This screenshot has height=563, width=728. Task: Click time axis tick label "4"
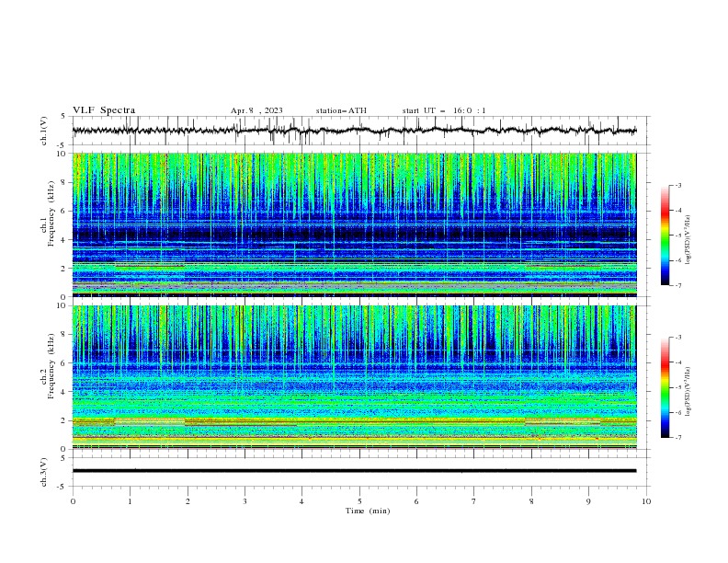coord(301,501)
